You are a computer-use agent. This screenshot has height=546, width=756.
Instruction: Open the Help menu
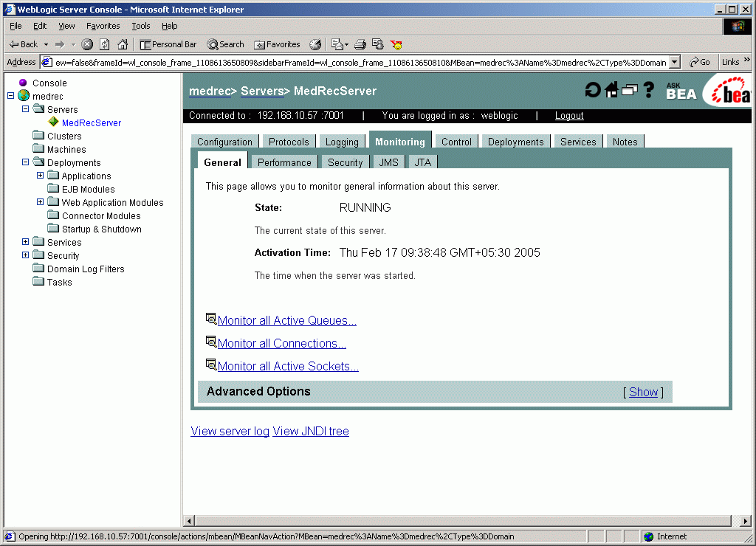[169, 26]
